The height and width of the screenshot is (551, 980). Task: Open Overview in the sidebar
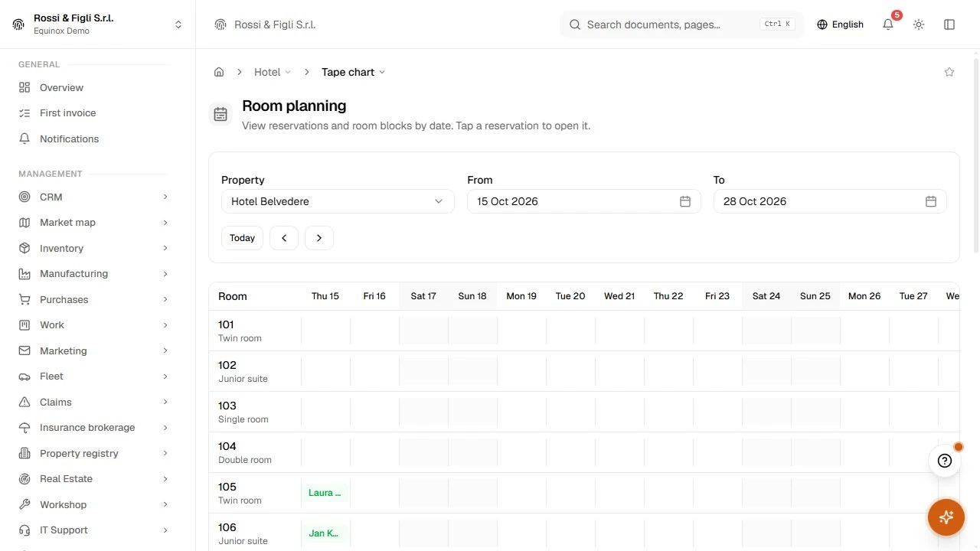[94, 87]
